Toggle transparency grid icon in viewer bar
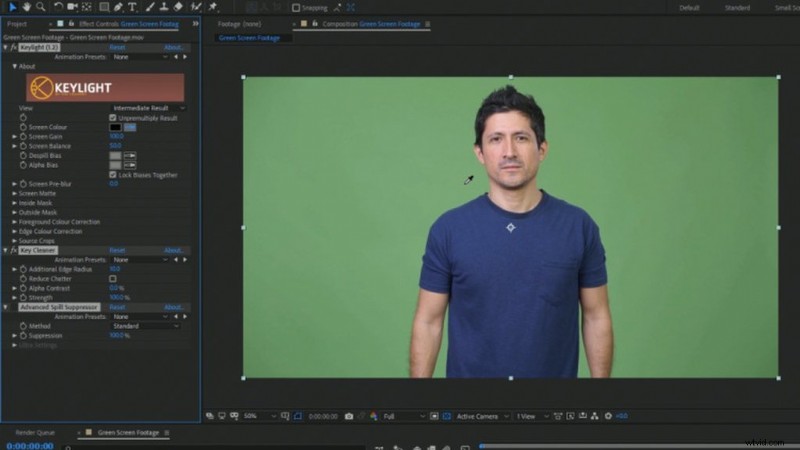Image resolution: width=800 pixels, height=450 pixels. 447,416
